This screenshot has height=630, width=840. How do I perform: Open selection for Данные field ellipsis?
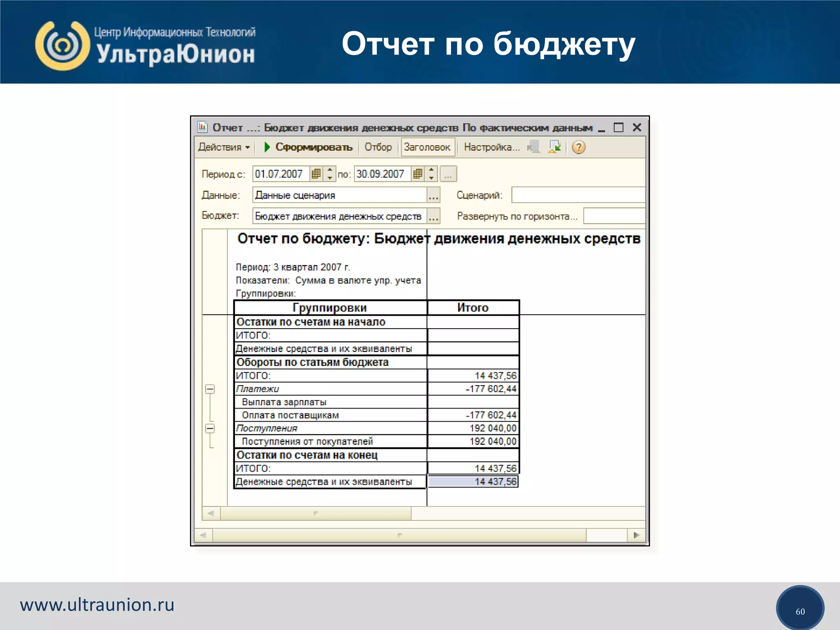tap(434, 195)
